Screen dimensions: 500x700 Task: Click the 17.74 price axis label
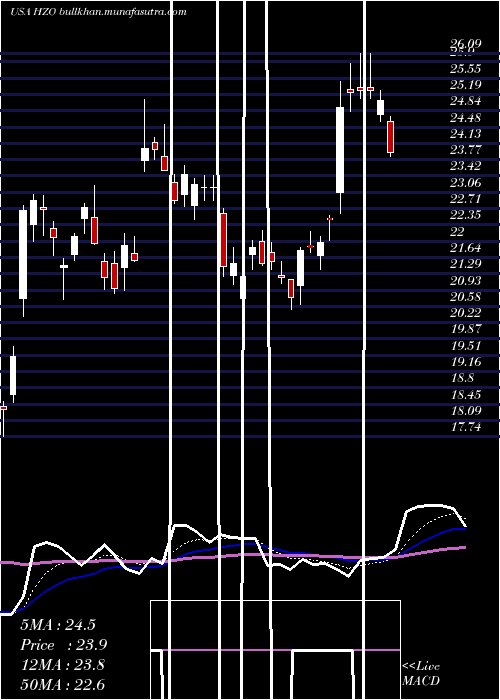coord(465,427)
